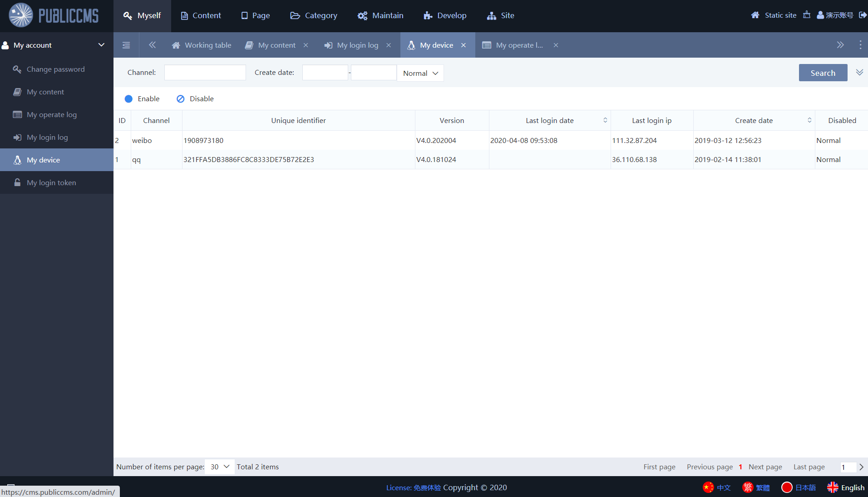The width and height of the screenshot is (868, 497).
Task: Click the clean cache broom icon
Action: [807, 15]
